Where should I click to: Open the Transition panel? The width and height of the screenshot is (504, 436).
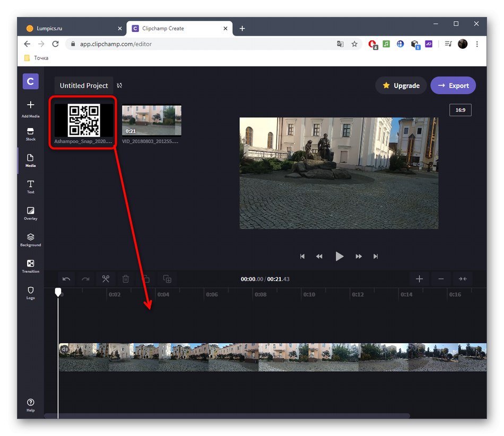tap(30, 266)
